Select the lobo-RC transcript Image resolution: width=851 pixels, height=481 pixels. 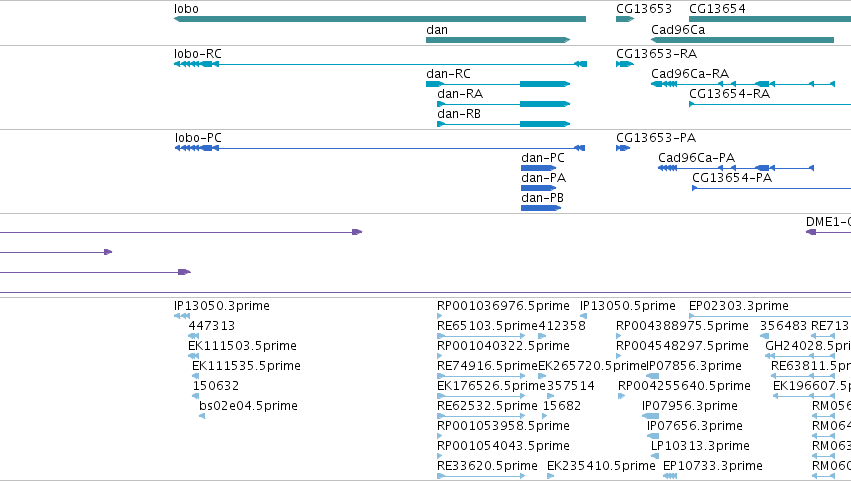point(380,64)
